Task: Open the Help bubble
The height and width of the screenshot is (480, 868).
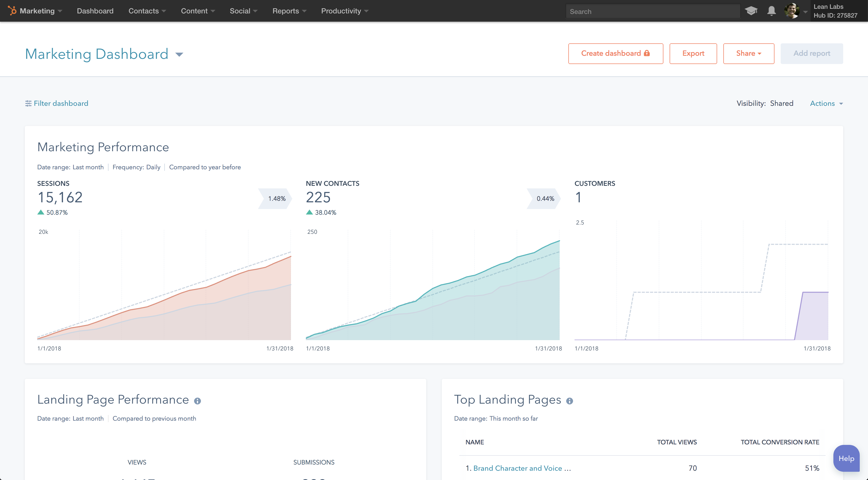Action: pyautogui.click(x=847, y=458)
